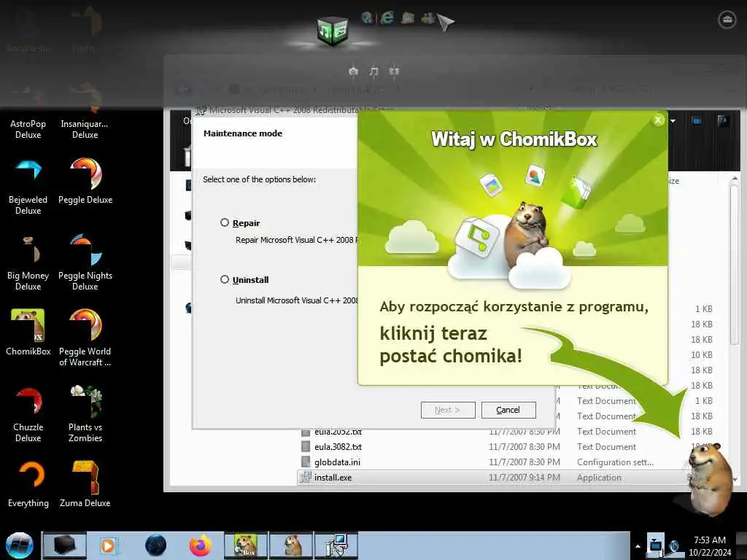The height and width of the screenshot is (560, 747).
Task: Click the 'Application' type cell for install.exe
Action: [599, 478]
